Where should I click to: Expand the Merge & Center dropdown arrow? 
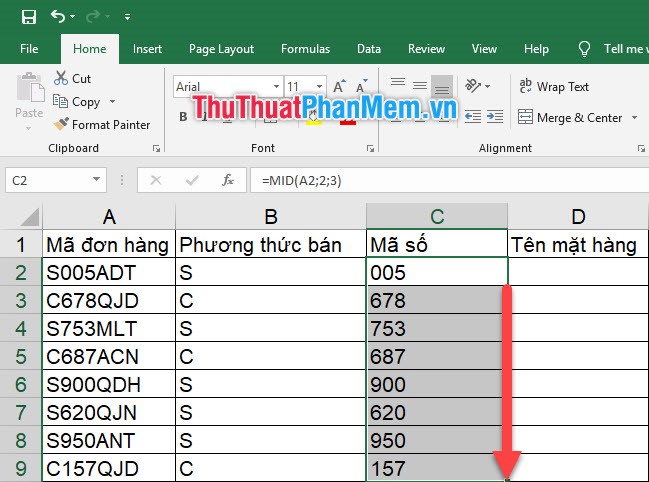coord(635,118)
